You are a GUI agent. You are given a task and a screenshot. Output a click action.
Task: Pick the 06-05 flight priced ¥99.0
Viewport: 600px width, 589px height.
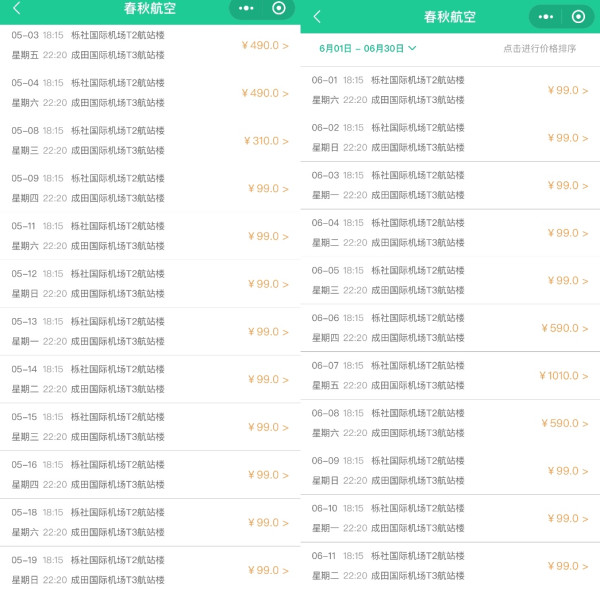pyautogui.click(x=450, y=281)
